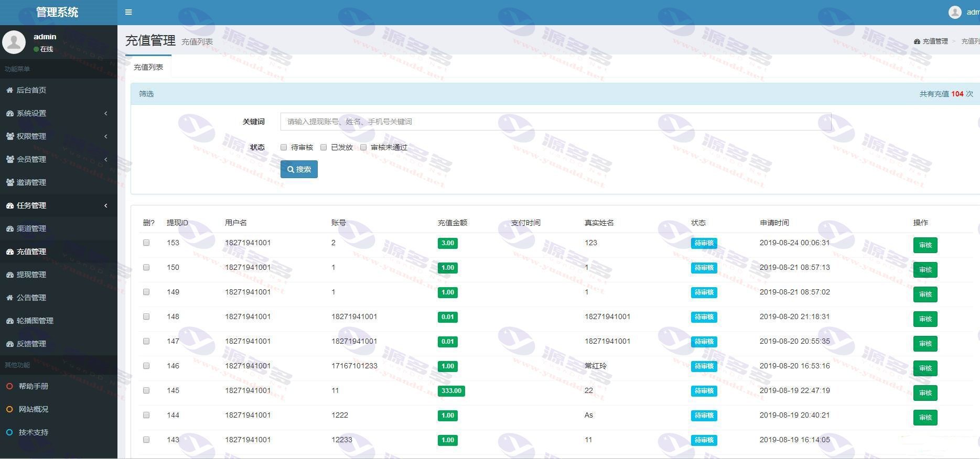The height and width of the screenshot is (459, 980).
Task: Click total count 104 in filter bar
Action: (x=957, y=94)
